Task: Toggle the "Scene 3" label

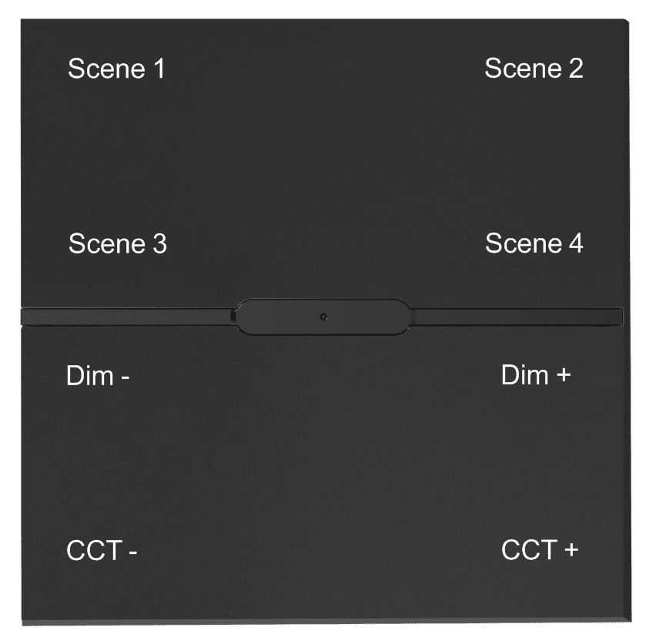Action: coord(117,244)
